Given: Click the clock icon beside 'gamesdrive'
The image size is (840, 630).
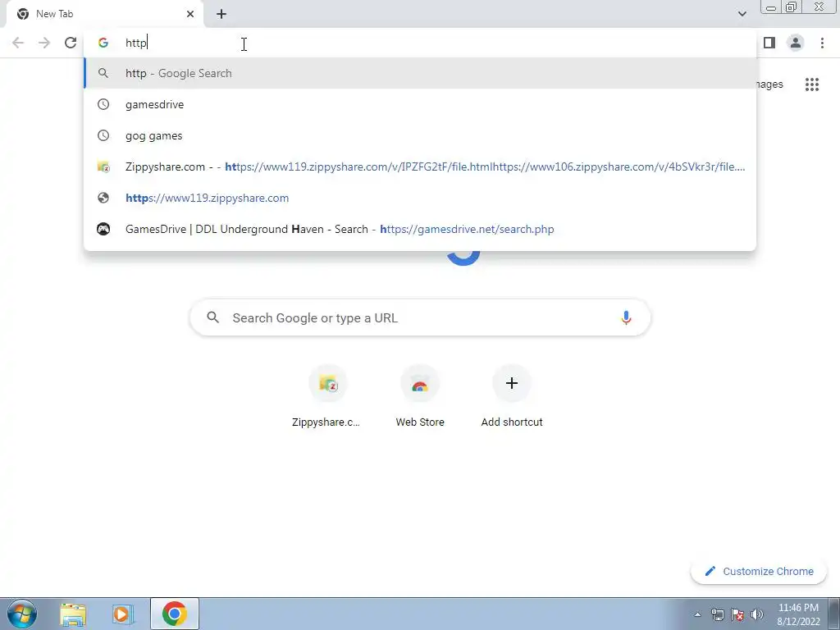Looking at the screenshot, I should point(103,104).
